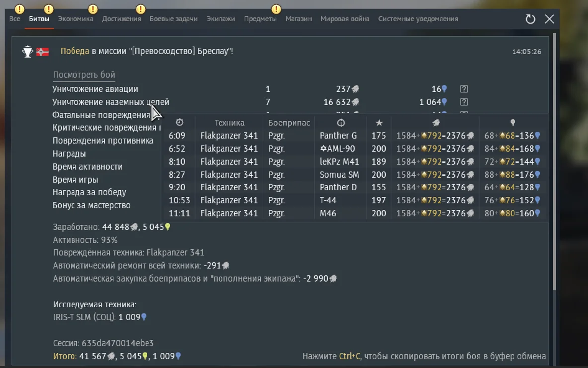Image resolution: width=588 pixels, height=368 pixels.
Task: Click the 1 064 research points value
Action: [433, 102]
